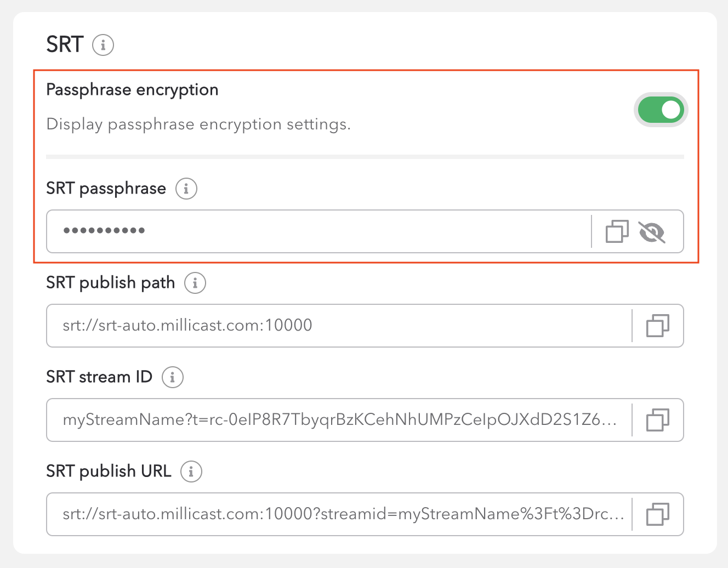Focus the SRT publish URL field
728x568 pixels.
(x=340, y=514)
